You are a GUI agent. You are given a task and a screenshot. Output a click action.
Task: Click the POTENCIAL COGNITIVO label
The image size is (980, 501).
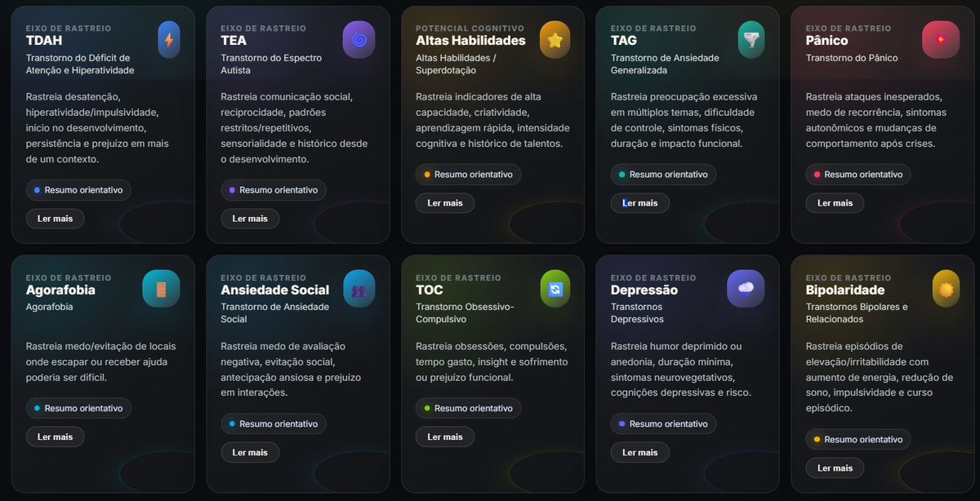point(470,29)
